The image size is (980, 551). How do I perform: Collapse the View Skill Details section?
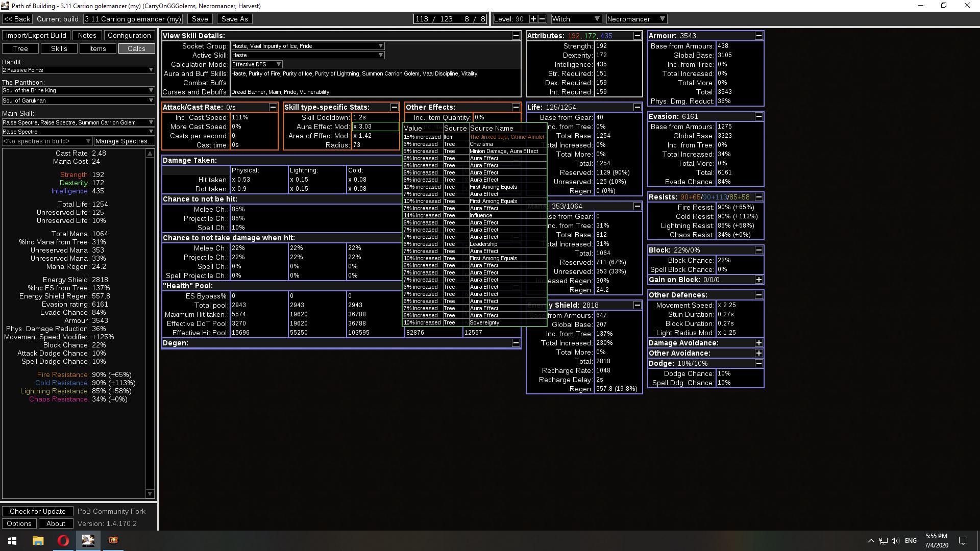point(516,36)
